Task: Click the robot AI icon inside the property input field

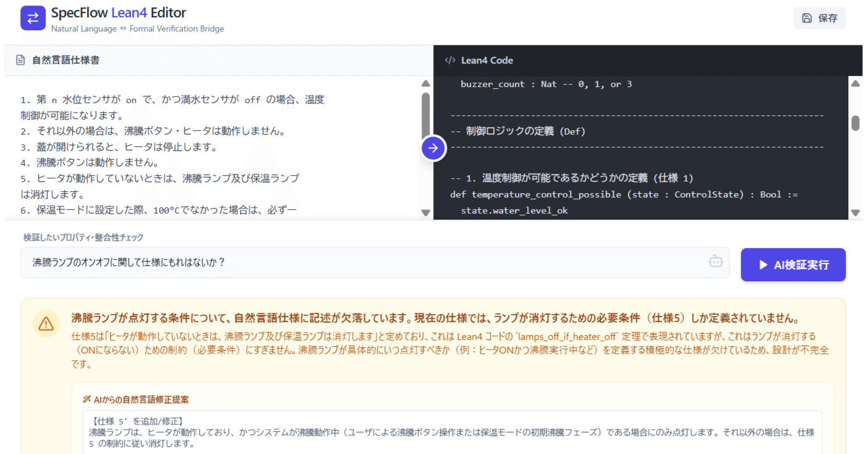Action: pyautogui.click(x=716, y=261)
